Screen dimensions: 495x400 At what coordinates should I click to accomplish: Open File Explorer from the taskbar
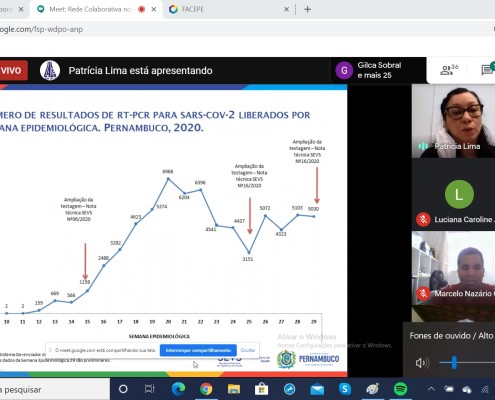tap(234, 389)
